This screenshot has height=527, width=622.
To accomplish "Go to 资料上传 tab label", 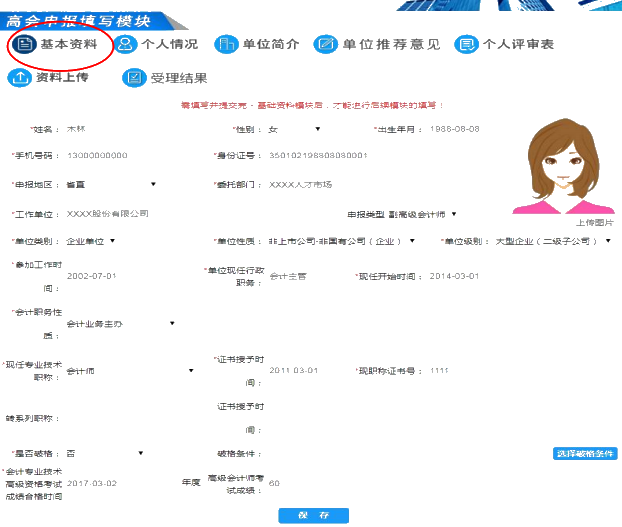I will [x=62, y=77].
